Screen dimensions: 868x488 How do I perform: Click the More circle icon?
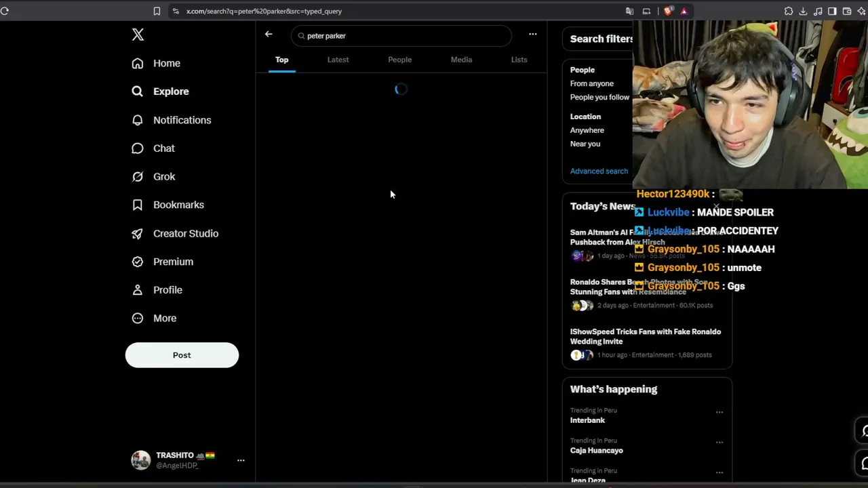pyautogui.click(x=138, y=319)
